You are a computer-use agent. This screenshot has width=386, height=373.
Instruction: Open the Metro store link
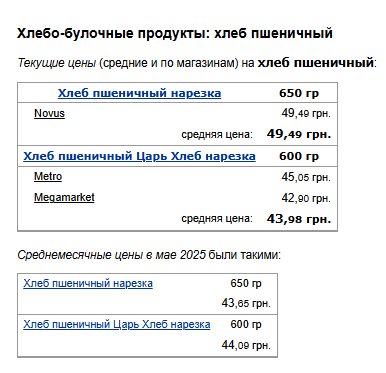(48, 176)
